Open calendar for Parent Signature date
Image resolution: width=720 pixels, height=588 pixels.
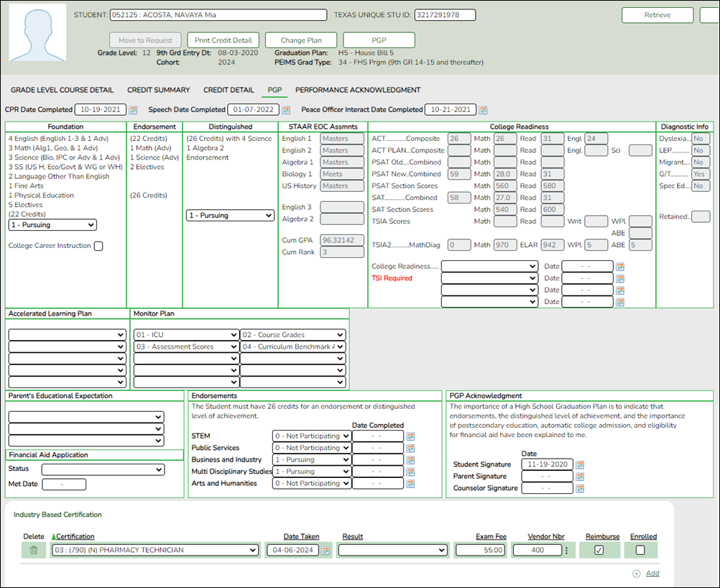coord(580,476)
